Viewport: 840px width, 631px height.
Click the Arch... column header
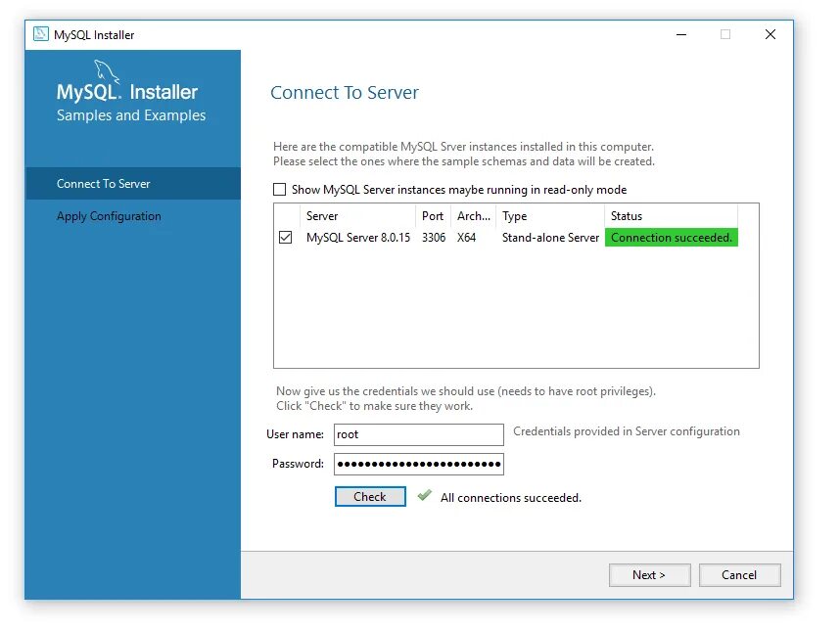point(474,216)
